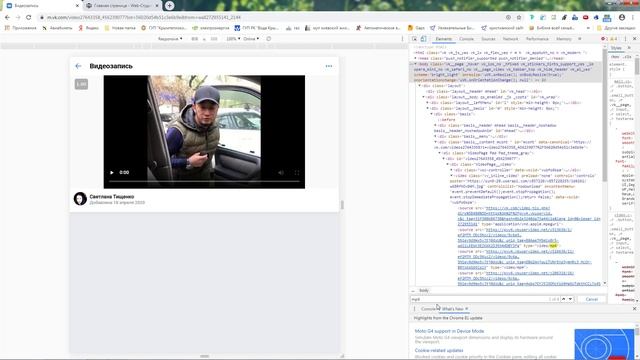640x360 pixels.
Task: Go back using the blue arrow beside Видеозапись
Action: click(78, 66)
